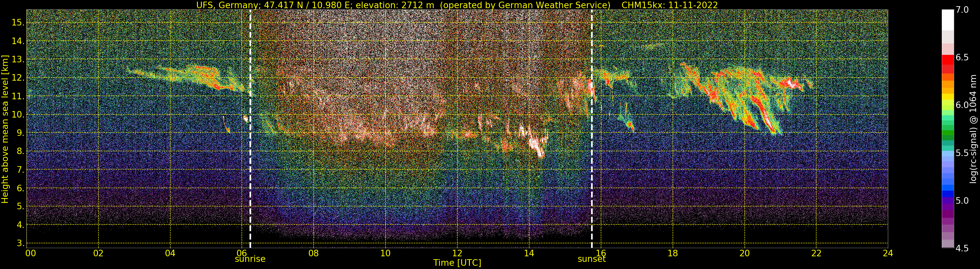Select the red 6.5 level on colorbar
The height and width of the screenshot is (269, 980).
tap(948, 60)
